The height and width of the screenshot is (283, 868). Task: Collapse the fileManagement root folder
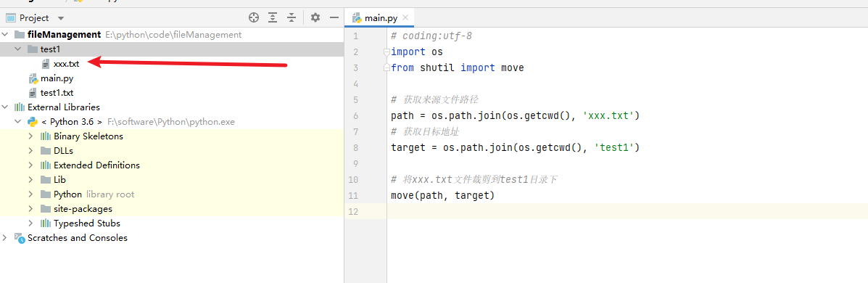[x=6, y=34]
